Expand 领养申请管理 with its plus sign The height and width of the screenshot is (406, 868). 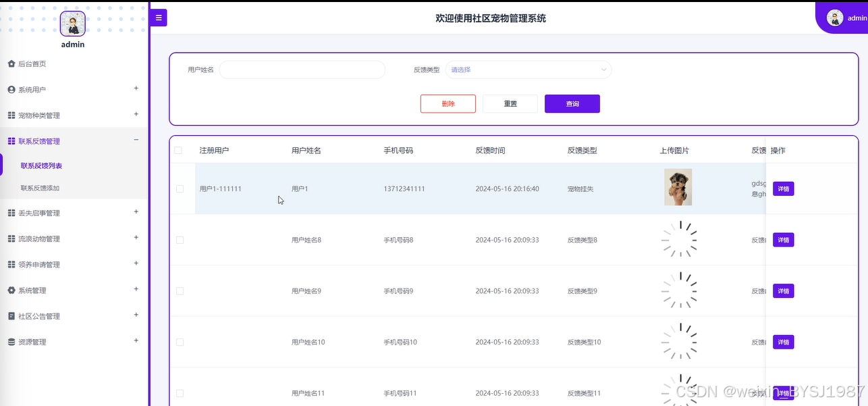point(136,263)
